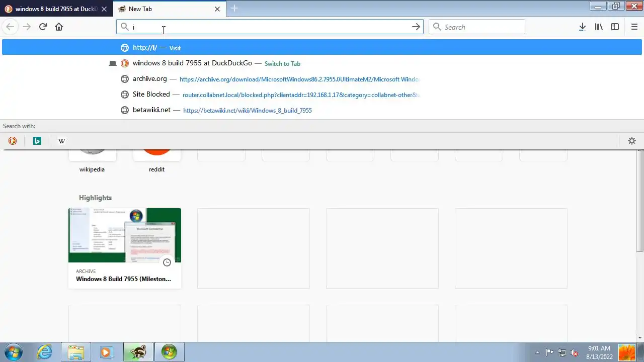Open Windows Explorer from taskbar

coord(76,352)
